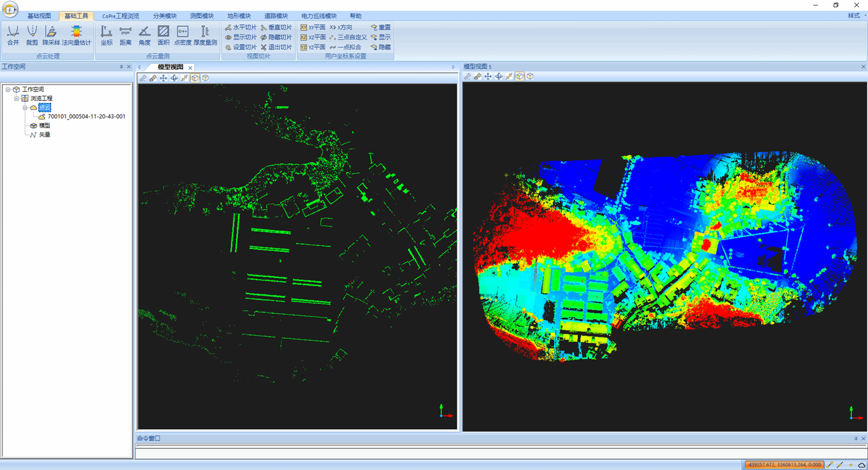Collapse the 工作空间 root tree node
Screen dimensions: 868x470
pos(8,90)
